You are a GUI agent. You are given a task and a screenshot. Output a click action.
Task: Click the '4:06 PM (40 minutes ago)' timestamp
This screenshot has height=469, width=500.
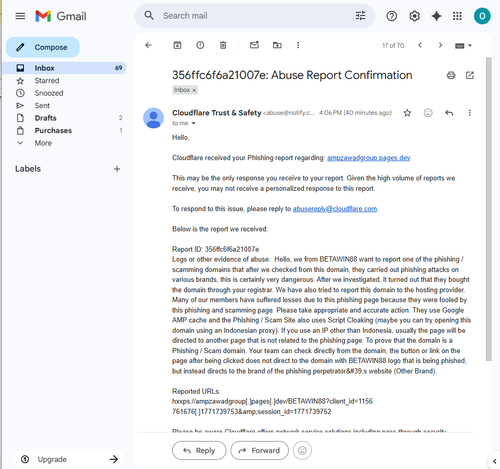[x=355, y=113]
